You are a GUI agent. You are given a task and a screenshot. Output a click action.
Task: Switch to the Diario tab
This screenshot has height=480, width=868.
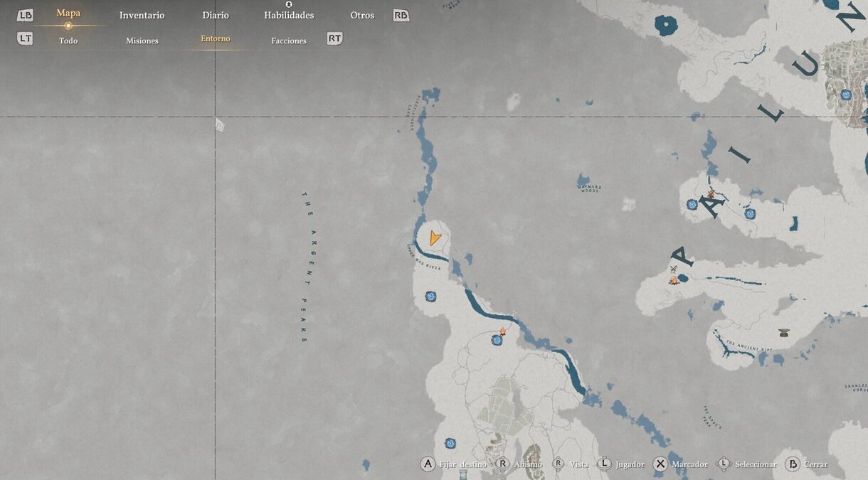215,16
